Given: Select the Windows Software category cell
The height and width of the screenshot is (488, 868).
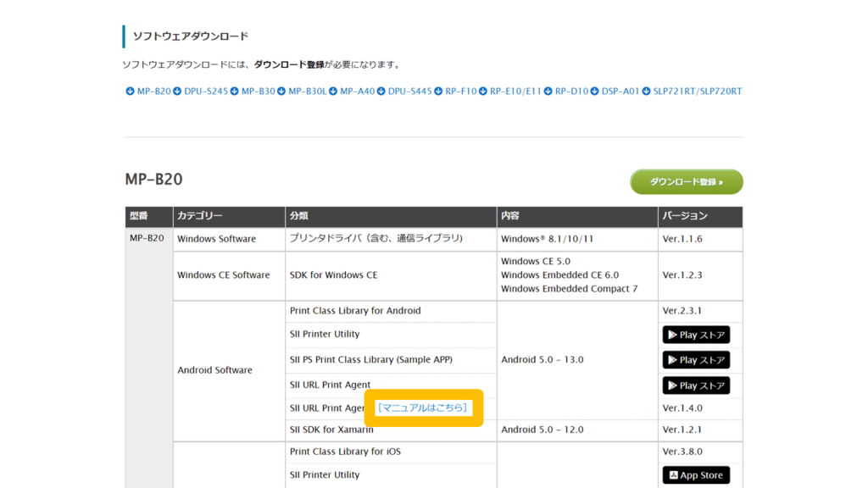Looking at the screenshot, I should click(x=229, y=239).
